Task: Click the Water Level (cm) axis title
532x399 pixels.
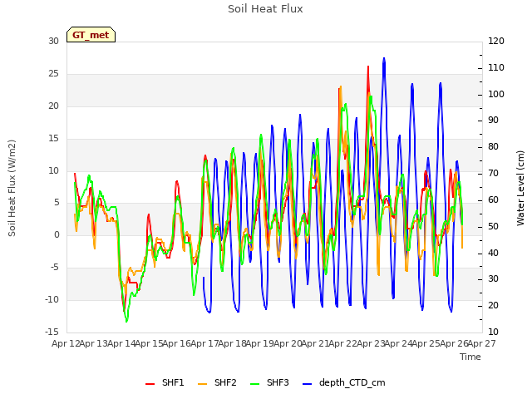Action: [520, 188]
